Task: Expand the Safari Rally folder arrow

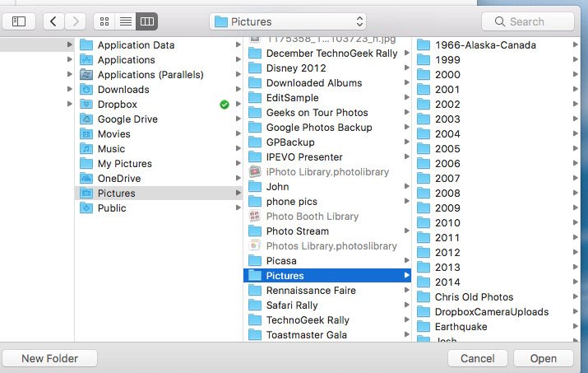Action: tap(406, 305)
